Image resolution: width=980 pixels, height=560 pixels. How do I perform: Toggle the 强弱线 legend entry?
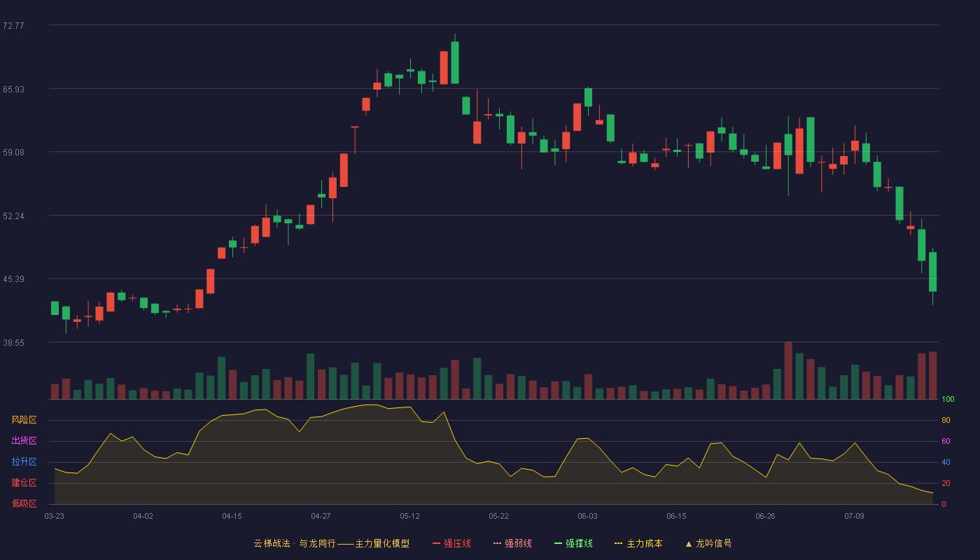512,543
